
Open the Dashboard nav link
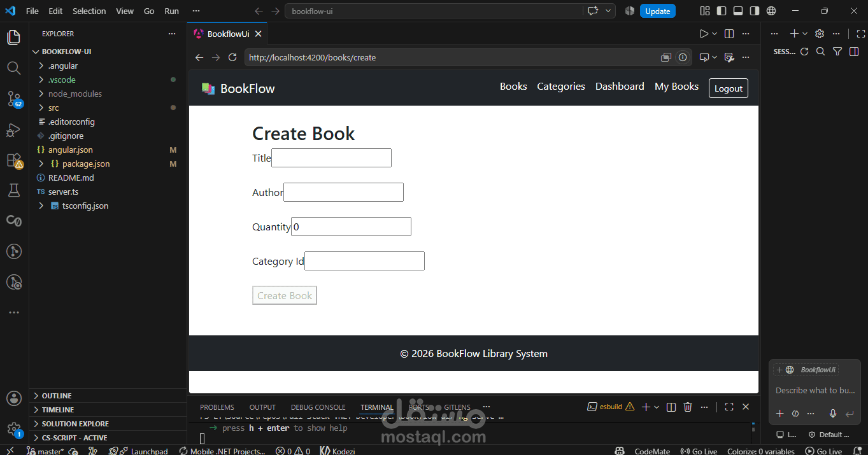(x=620, y=87)
